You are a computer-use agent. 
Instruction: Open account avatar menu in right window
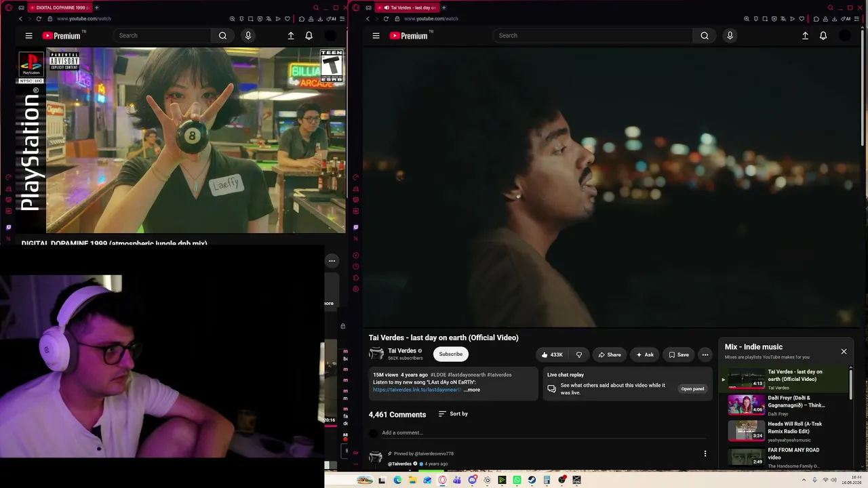pos(845,35)
